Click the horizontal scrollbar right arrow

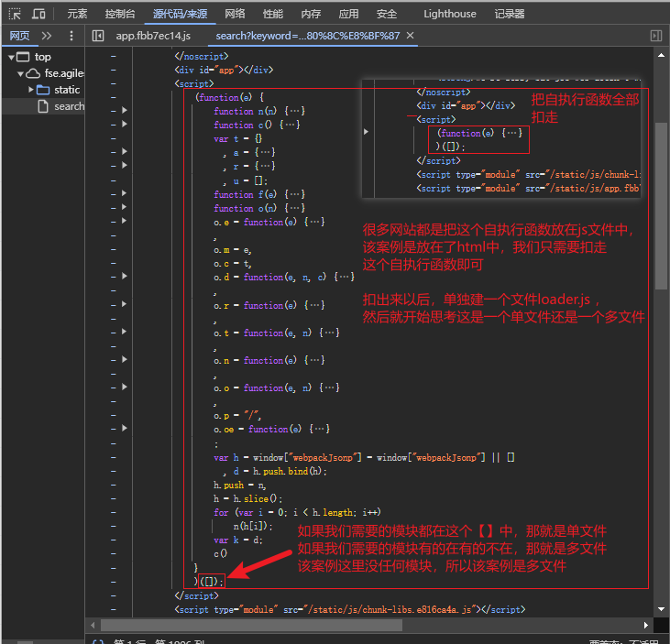(x=646, y=625)
